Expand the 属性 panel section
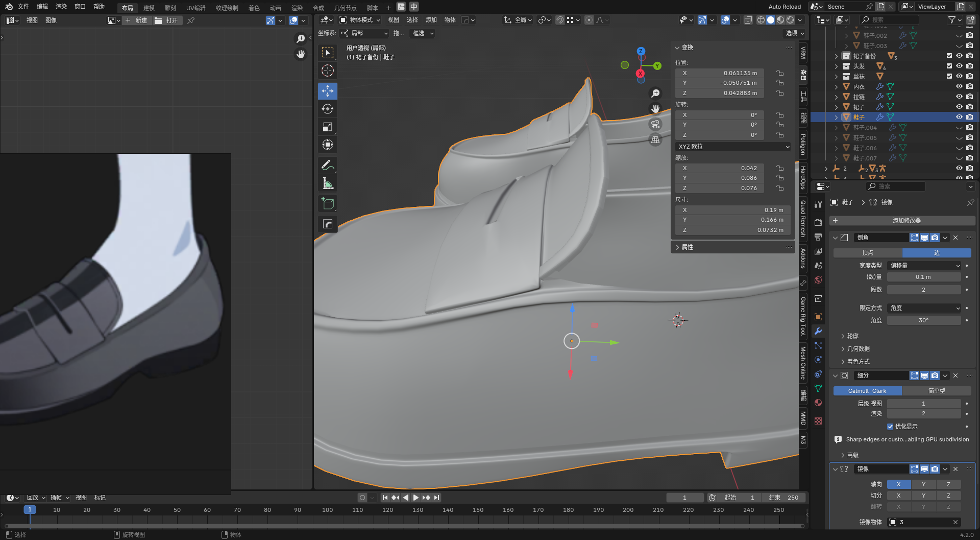The height and width of the screenshot is (540, 980). [687, 247]
